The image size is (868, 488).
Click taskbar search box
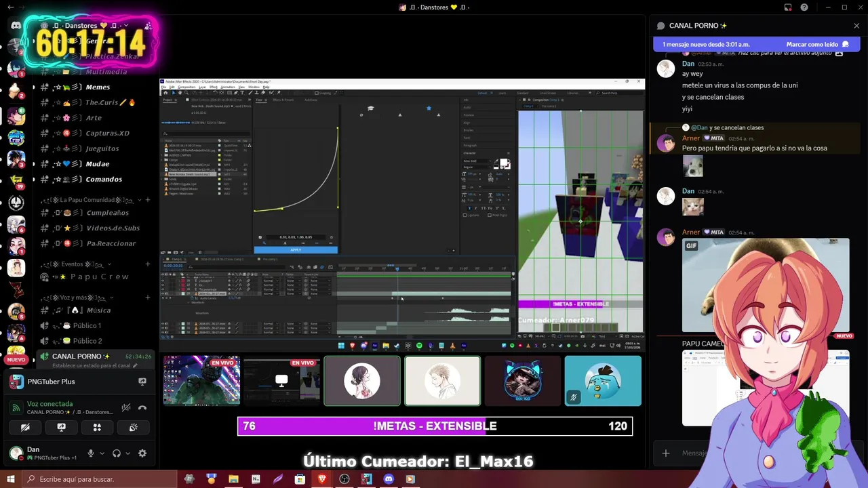click(100, 479)
